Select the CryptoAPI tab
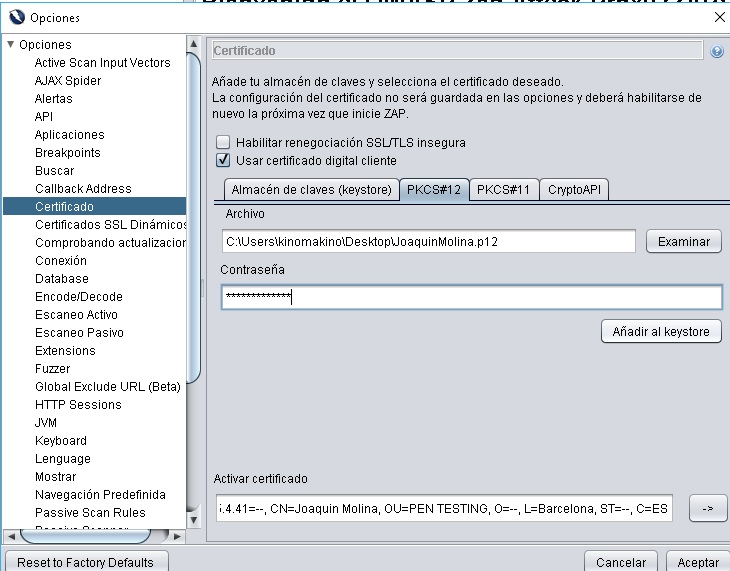The image size is (730, 571). (x=575, y=189)
